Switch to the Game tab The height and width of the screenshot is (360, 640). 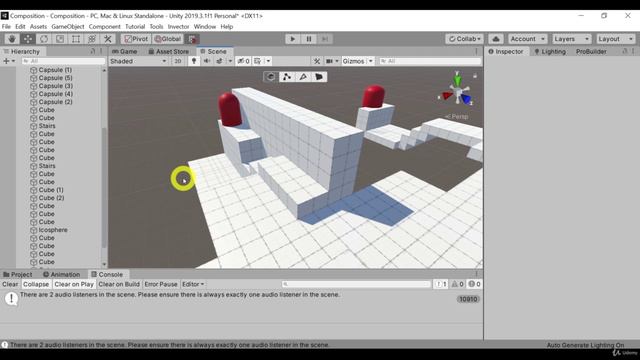125,51
